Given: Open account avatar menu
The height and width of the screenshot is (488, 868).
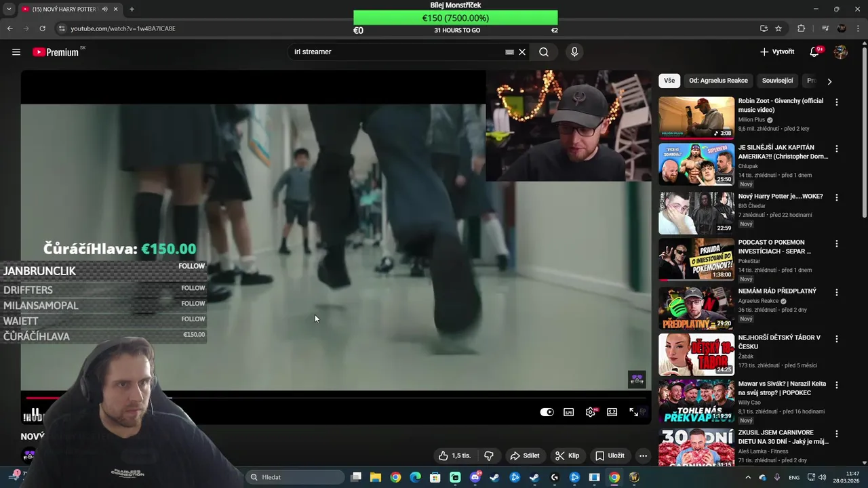Looking at the screenshot, I should pyautogui.click(x=841, y=52).
